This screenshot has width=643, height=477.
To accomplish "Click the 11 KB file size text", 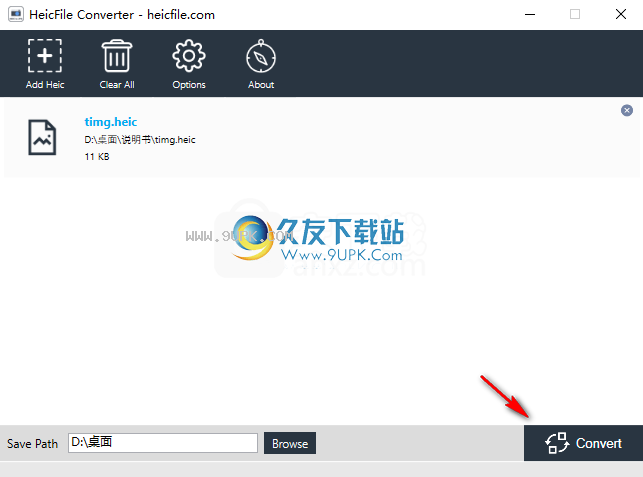I will click(x=97, y=157).
